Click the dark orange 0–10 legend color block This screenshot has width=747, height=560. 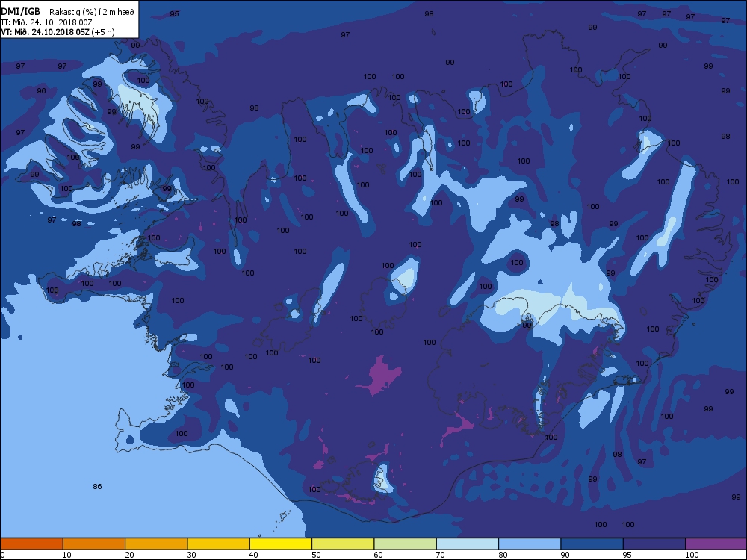tap(31, 544)
